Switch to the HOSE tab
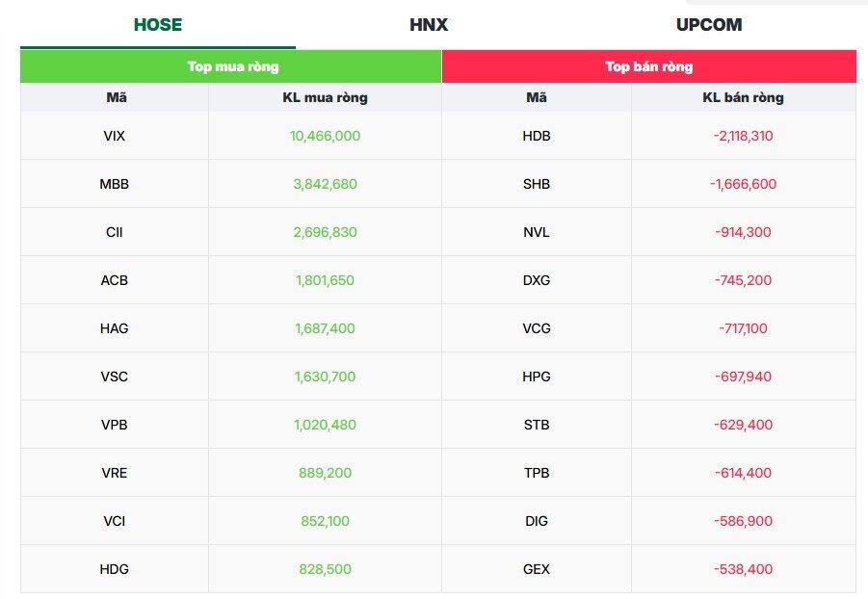 pyautogui.click(x=158, y=25)
